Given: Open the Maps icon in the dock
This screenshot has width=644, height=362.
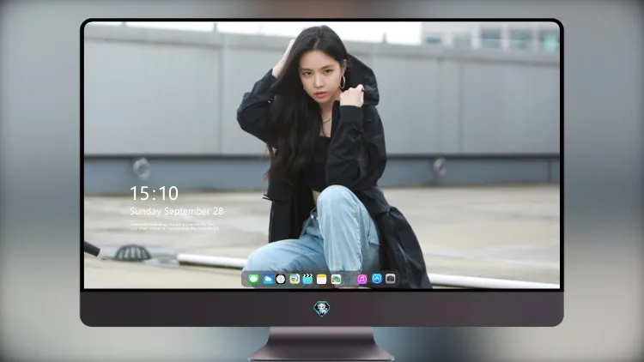Looking at the screenshot, I should [x=294, y=279].
